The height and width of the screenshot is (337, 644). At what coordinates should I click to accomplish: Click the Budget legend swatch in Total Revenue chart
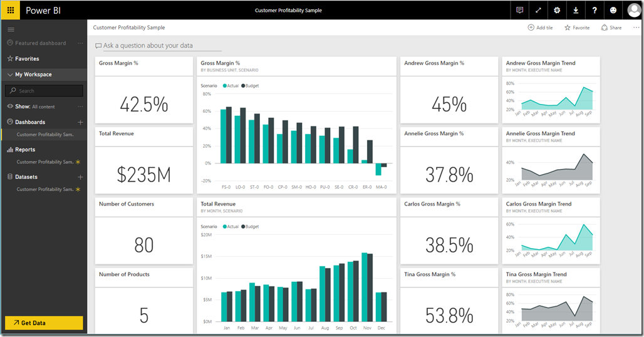243,227
